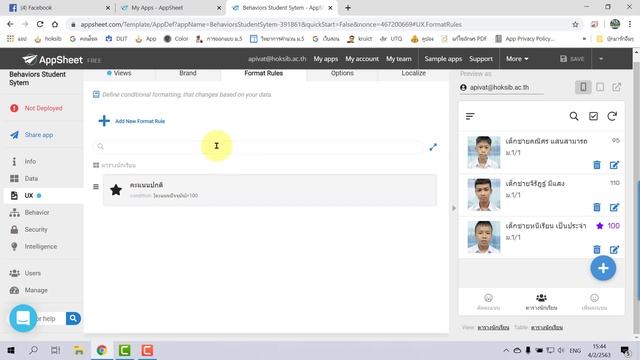Collapse the preview panel arrow
The image size is (640, 360).
pos(453,208)
